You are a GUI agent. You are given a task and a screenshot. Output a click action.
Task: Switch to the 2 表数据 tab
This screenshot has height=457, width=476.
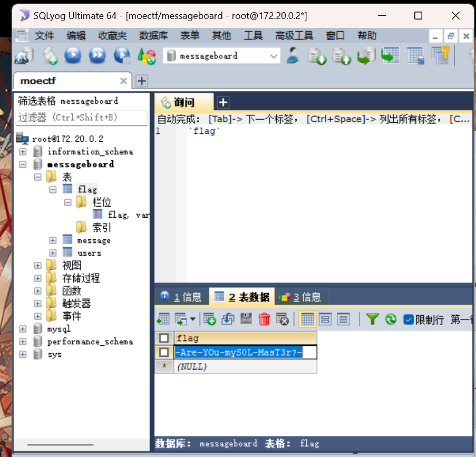click(x=242, y=297)
